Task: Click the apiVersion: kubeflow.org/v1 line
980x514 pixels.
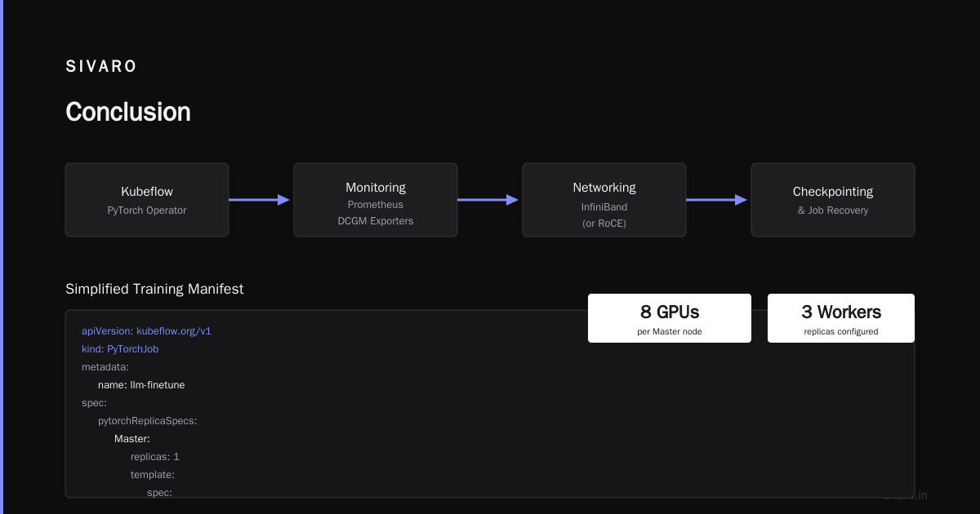Action: click(146, 331)
